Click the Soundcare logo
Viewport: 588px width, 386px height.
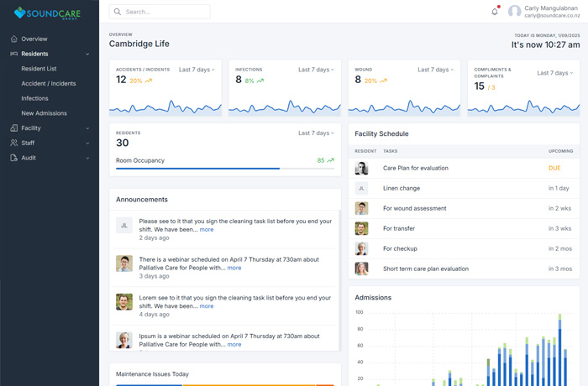[49, 13]
